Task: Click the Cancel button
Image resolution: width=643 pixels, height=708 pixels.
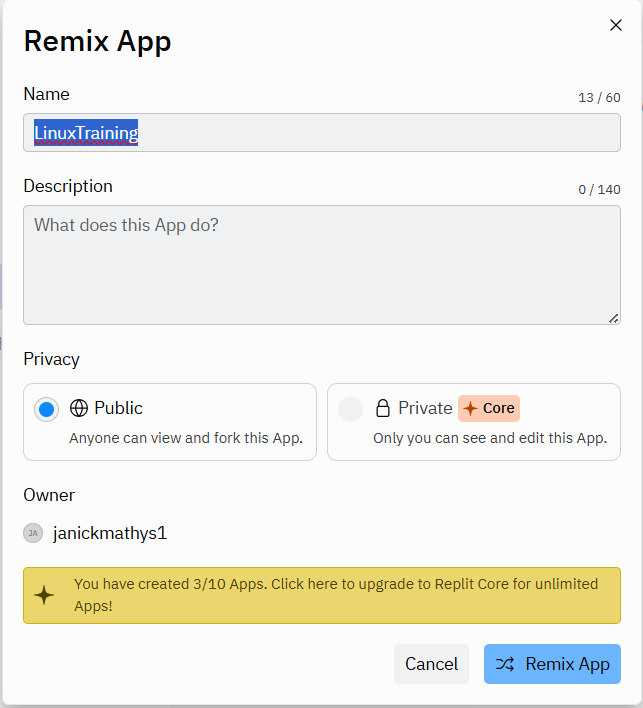Action: click(x=431, y=664)
